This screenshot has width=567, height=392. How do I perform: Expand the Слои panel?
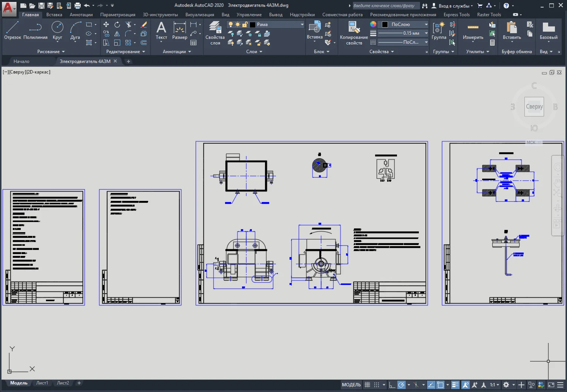tap(254, 52)
